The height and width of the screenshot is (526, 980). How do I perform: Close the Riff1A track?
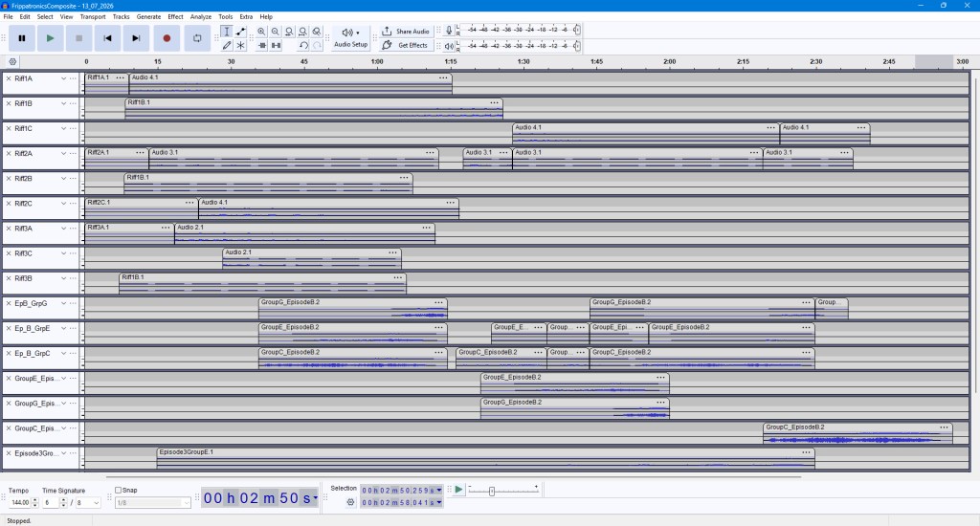click(x=9, y=78)
